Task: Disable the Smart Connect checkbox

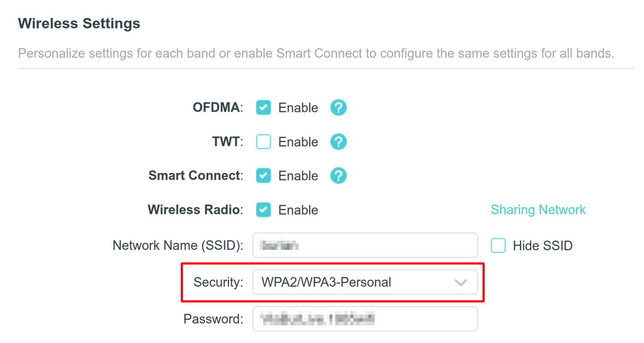Action: pyautogui.click(x=264, y=176)
